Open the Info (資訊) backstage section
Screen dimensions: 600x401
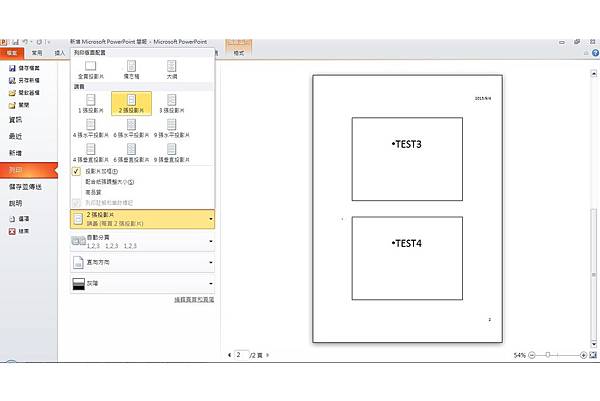pyautogui.click(x=16, y=120)
